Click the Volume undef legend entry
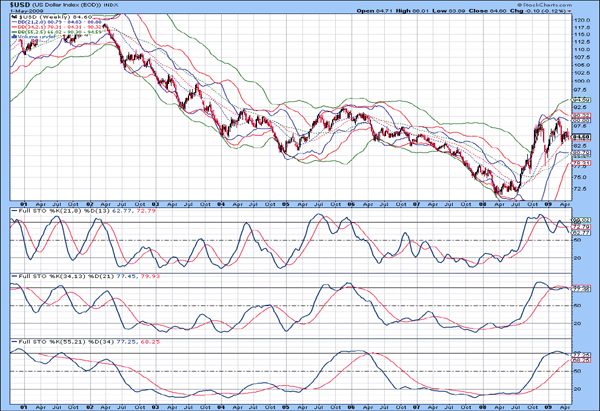The height and width of the screenshot is (411, 600). click(41, 39)
